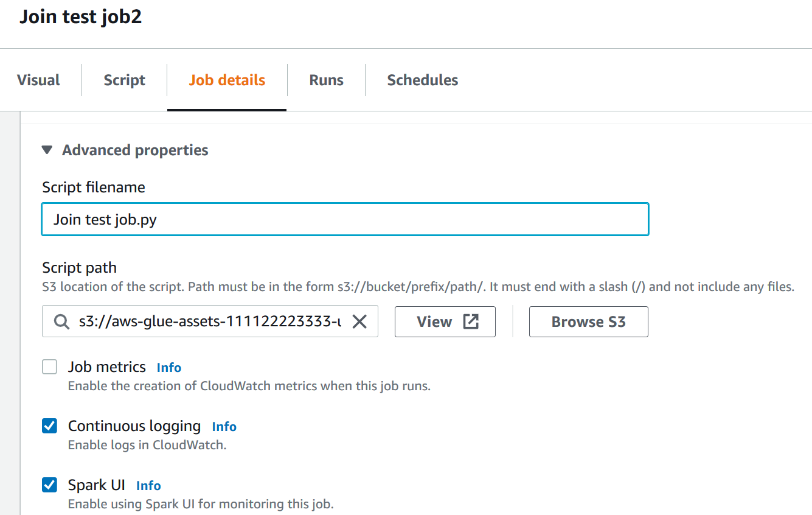Open the Spark UI Info link
Image resolution: width=812 pixels, height=515 pixels.
tap(148, 485)
